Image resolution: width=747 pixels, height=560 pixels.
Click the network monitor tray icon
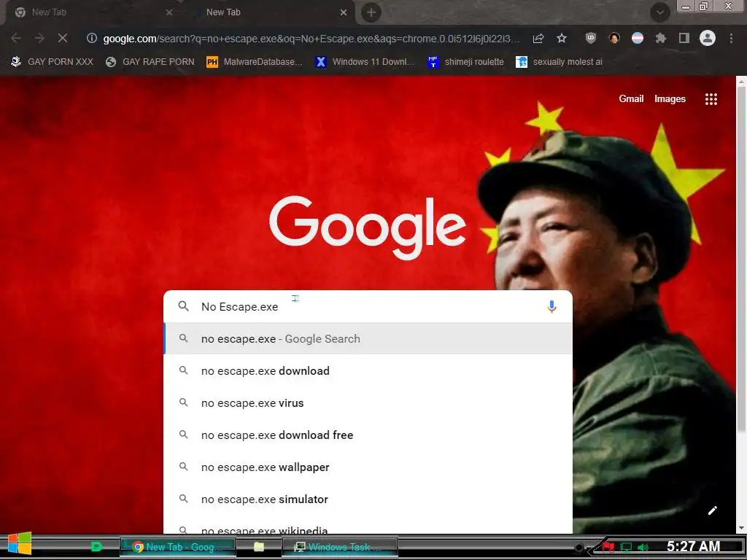tap(626, 548)
